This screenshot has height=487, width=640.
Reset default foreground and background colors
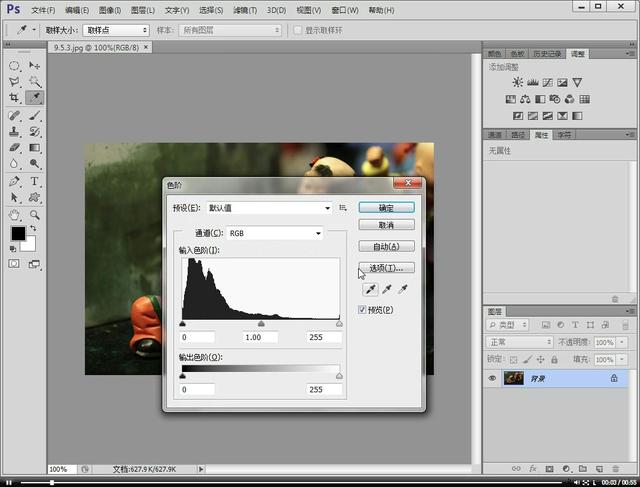(13, 249)
